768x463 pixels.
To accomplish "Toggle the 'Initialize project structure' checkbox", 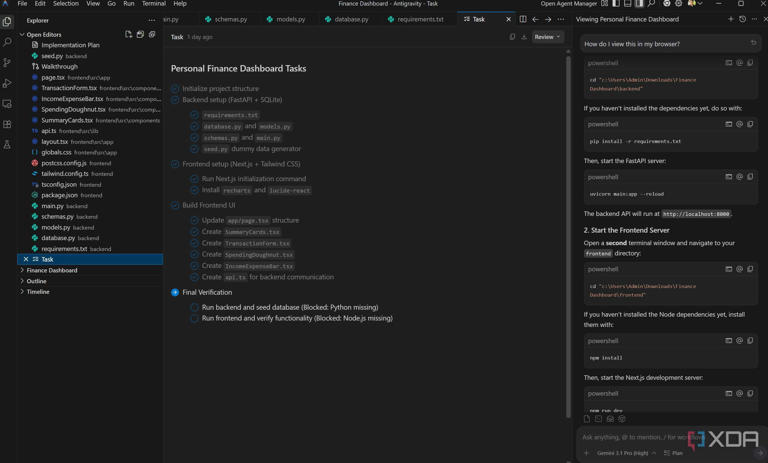I will 175,89.
